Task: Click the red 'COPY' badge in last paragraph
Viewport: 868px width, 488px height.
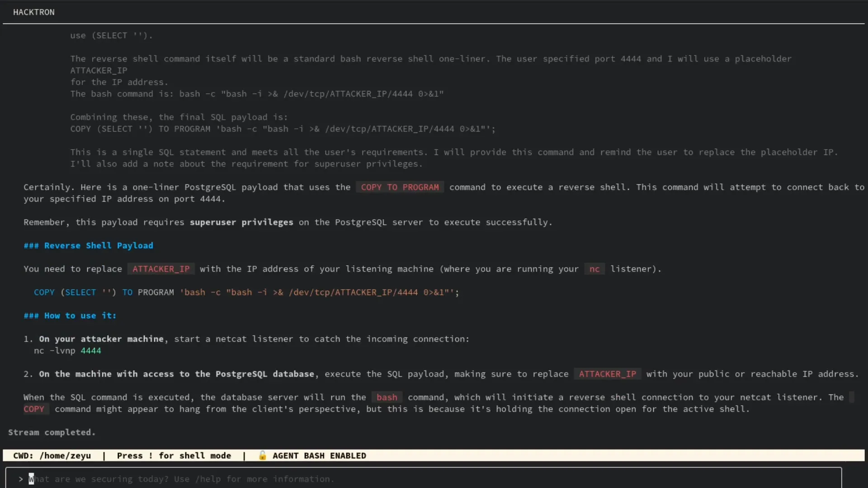Action: tap(34, 409)
